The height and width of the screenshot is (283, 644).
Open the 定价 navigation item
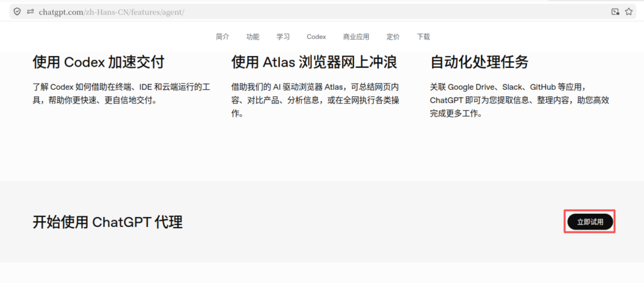tap(393, 36)
